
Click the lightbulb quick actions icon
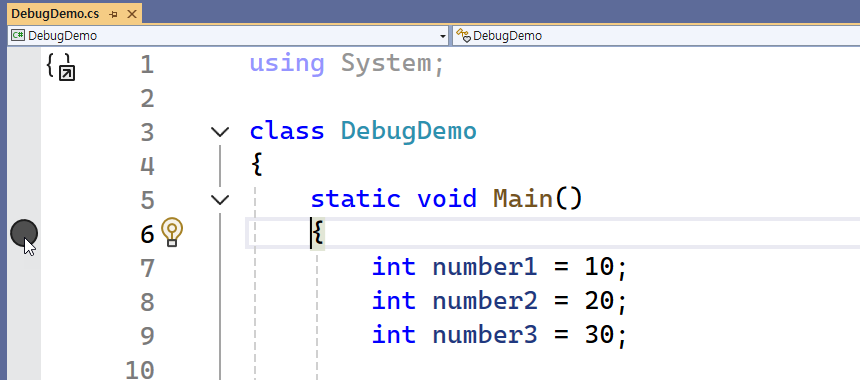click(172, 232)
